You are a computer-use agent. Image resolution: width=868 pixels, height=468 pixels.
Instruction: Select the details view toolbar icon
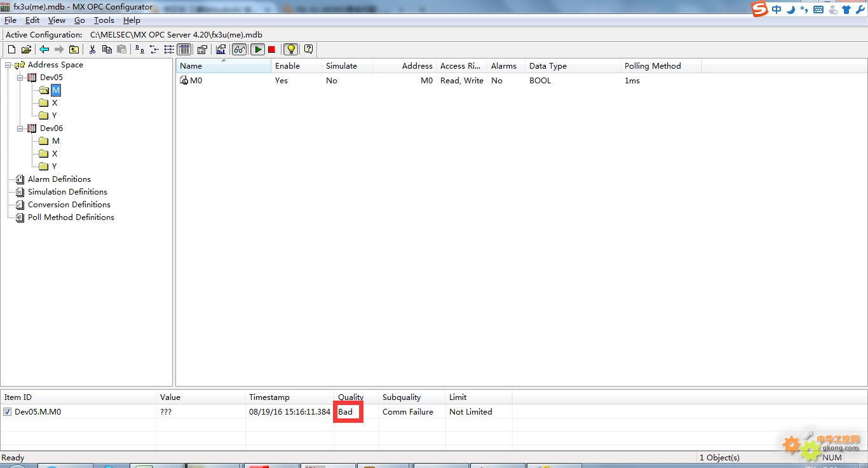click(x=184, y=50)
